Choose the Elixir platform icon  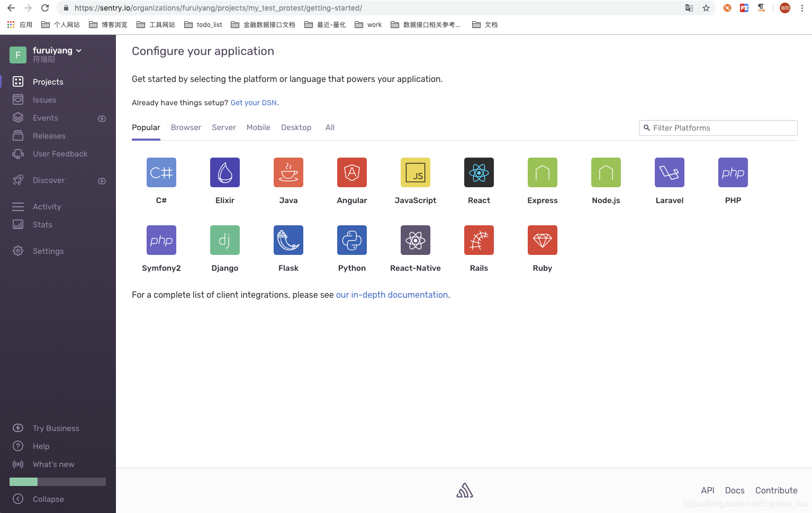(x=225, y=172)
